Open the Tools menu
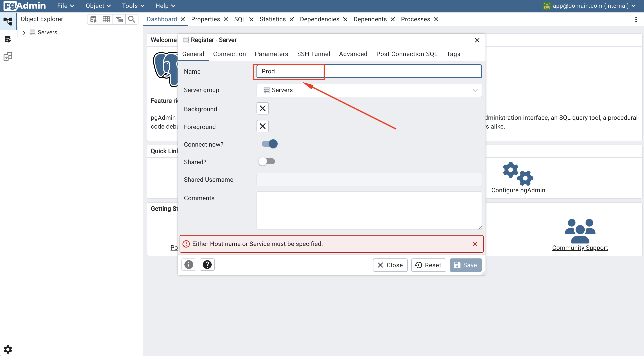The image size is (644, 356). pos(133,6)
